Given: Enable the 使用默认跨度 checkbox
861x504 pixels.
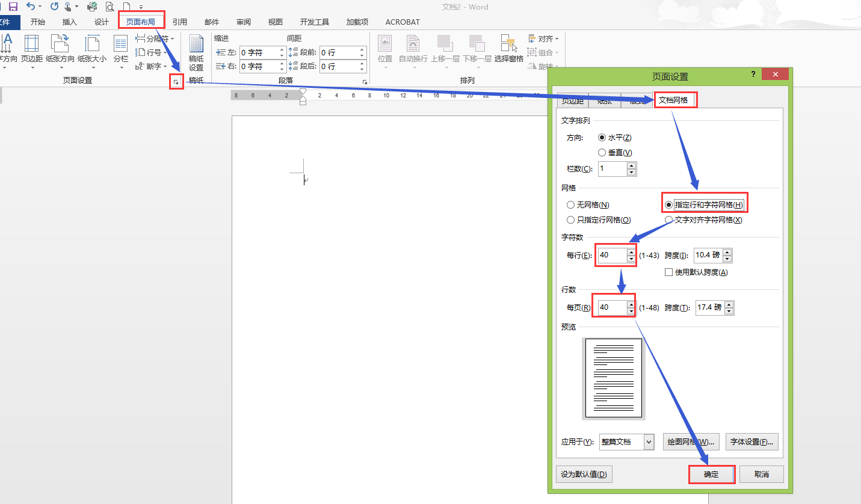Looking at the screenshot, I should click(696, 272).
